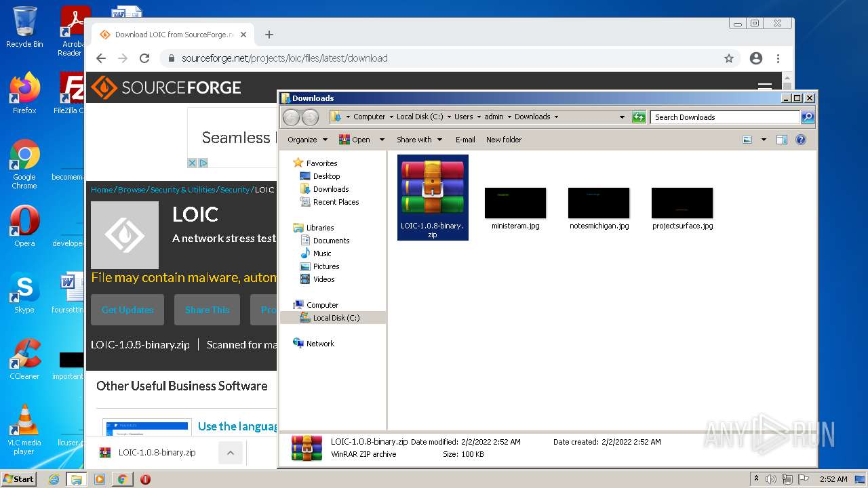Open the Recycle Bin desktop icon
Screen dimensions: 868x488
click(24, 27)
